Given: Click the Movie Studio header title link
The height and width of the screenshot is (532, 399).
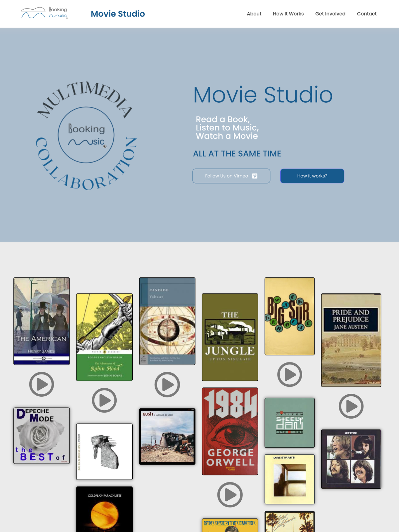Looking at the screenshot, I should coord(118,14).
